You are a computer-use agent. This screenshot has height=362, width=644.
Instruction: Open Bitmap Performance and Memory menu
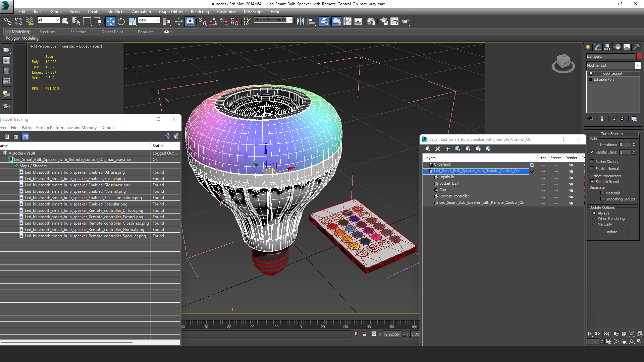pyautogui.click(x=66, y=128)
